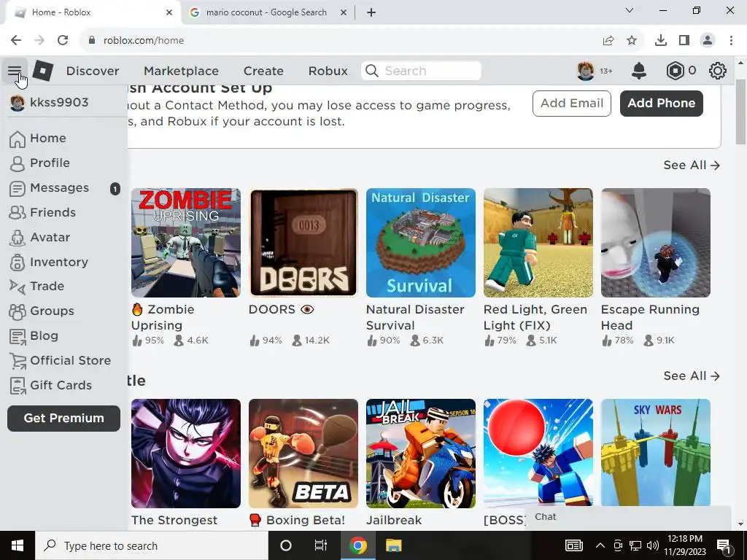
Task: Open File Explorer from taskbar
Action: (x=393, y=545)
